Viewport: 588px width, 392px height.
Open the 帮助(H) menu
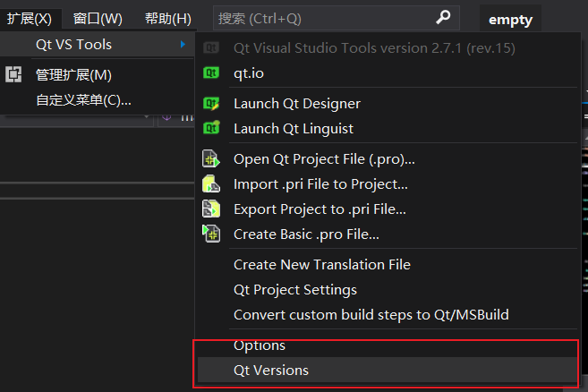(x=168, y=19)
